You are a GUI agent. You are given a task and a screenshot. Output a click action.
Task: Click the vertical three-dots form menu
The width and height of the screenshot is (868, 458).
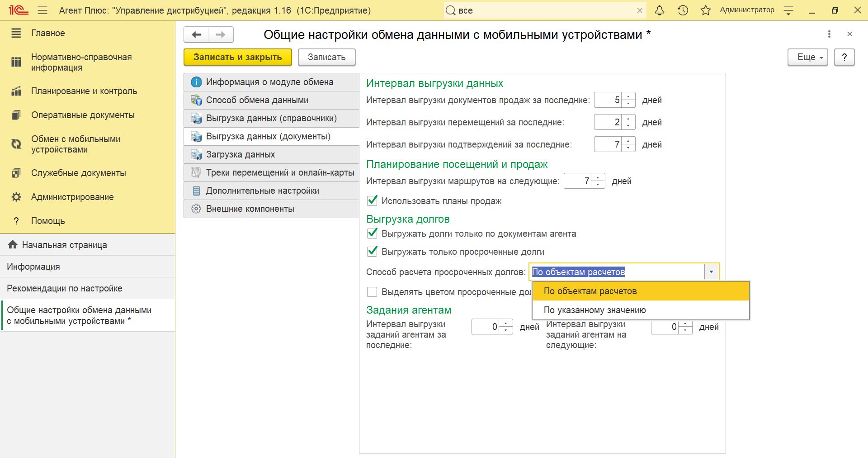(829, 34)
